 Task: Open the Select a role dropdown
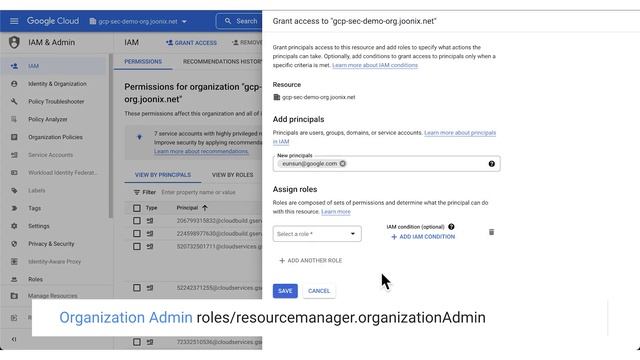pos(317,234)
